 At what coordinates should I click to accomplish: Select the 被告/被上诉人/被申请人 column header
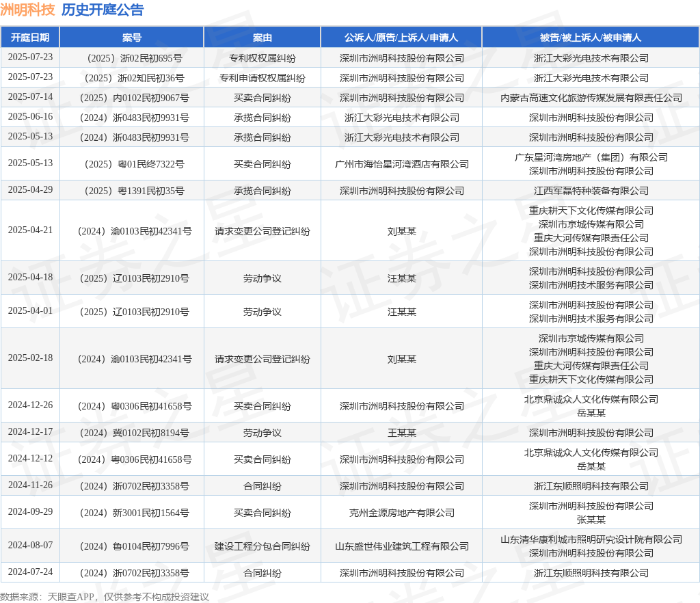pos(591,38)
